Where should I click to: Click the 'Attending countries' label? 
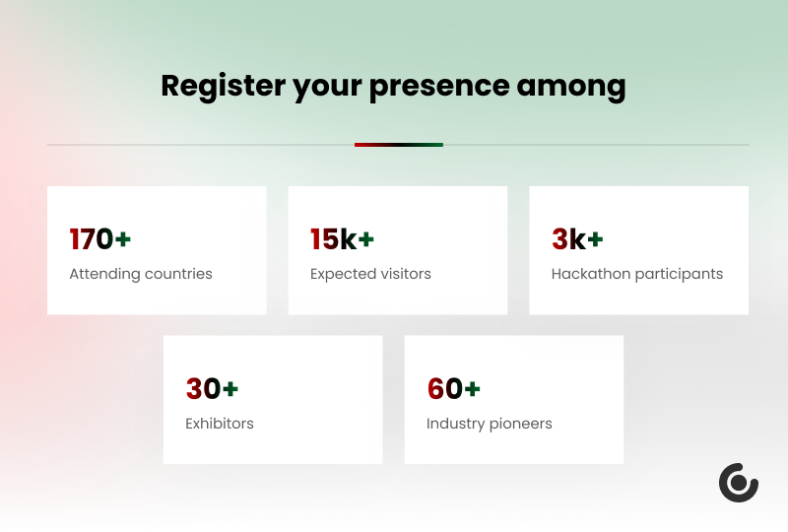click(x=141, y=274)
